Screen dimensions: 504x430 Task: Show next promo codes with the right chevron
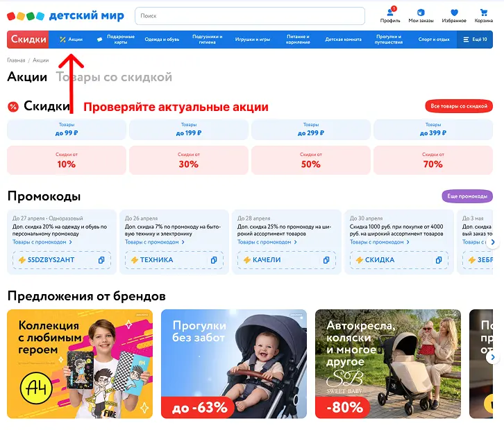pos(493,242)
